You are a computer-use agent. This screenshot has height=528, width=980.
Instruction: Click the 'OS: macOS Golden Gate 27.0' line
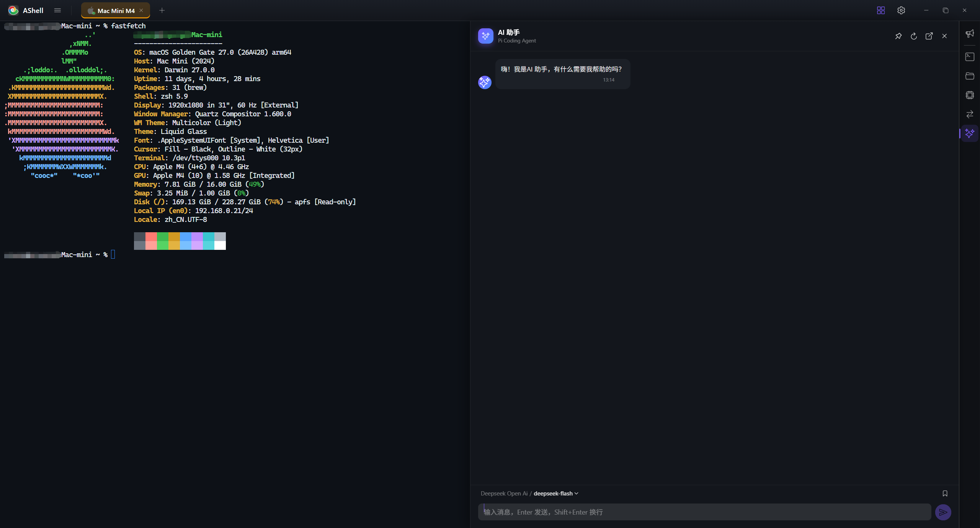click(x=212, y=52)
